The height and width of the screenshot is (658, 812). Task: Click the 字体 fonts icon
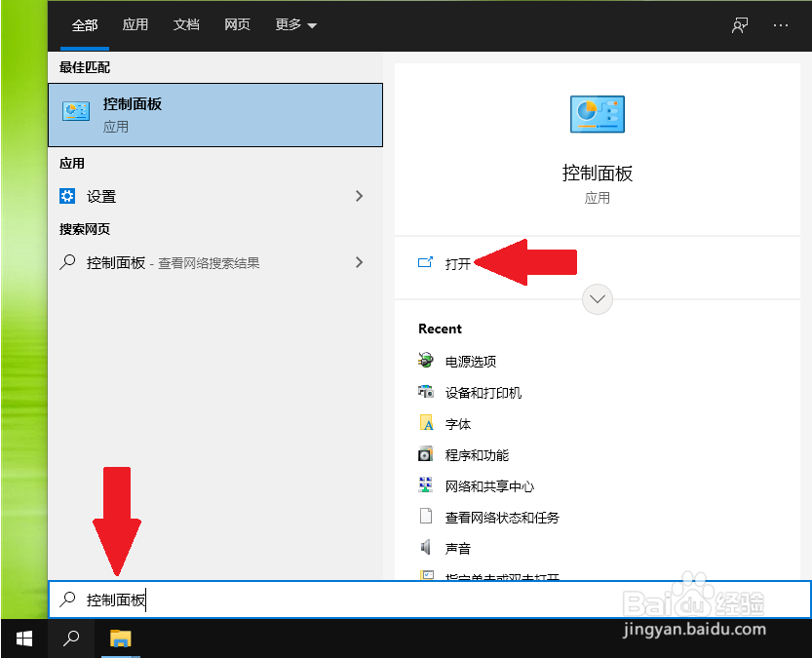tap(426, 422)
